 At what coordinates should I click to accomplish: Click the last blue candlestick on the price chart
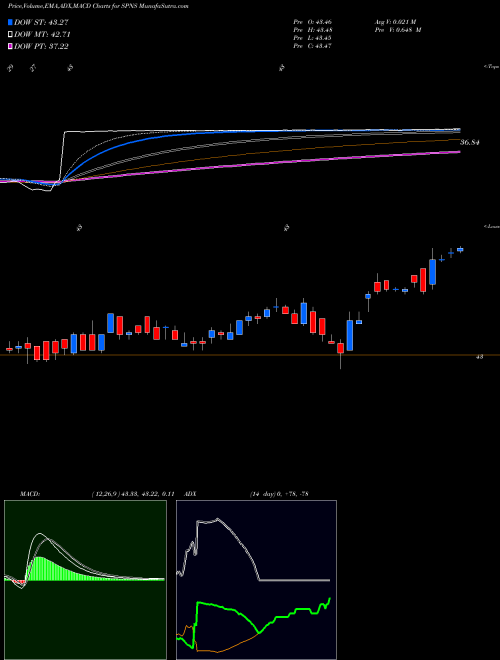pyautogui.click(x=460, y=250)
